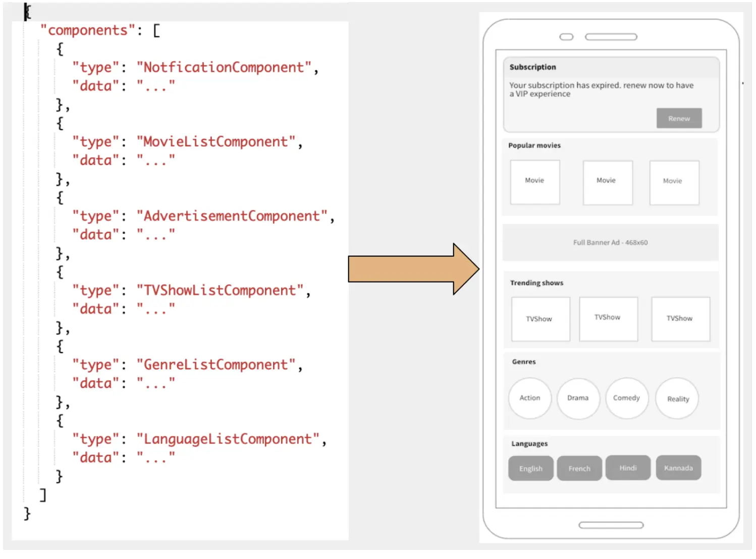
Task: Click the "Trending shows" section title
Action: pyautogui.click(x=536, y=283)
